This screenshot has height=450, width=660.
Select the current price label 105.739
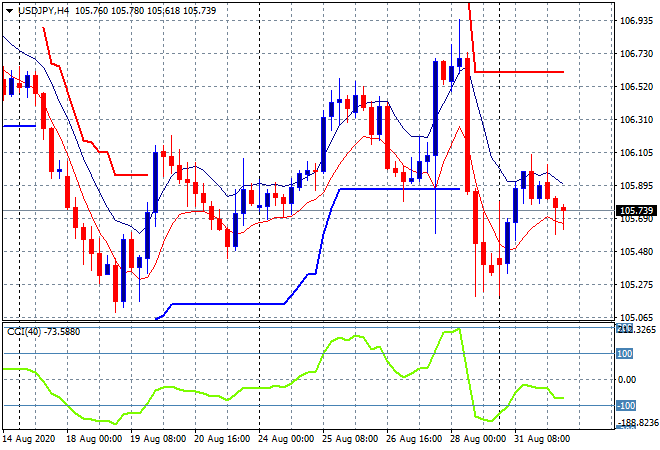pos(636,210)
